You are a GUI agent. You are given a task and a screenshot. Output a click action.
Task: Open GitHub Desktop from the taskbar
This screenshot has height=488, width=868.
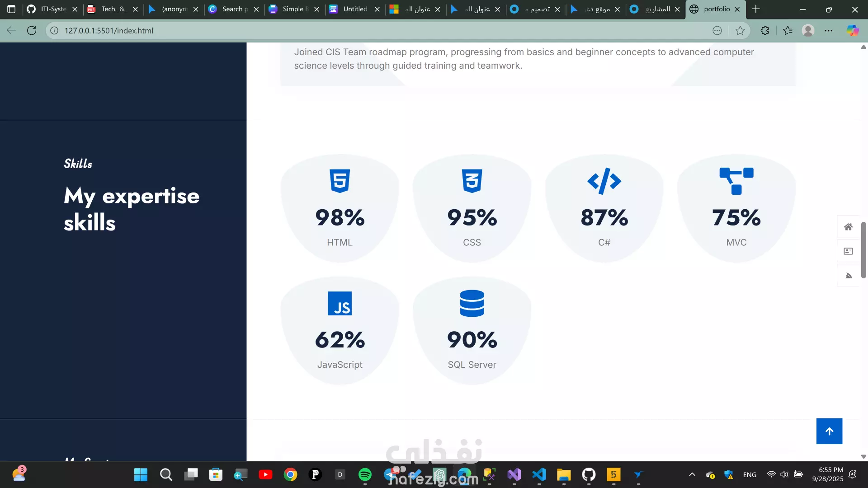(x=589, y=474)
